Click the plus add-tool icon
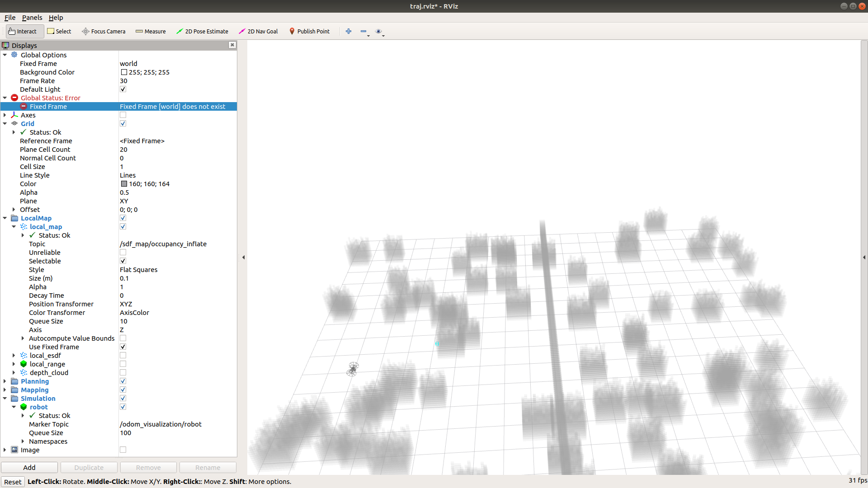868x488 pixels. [x=349, y=31]
